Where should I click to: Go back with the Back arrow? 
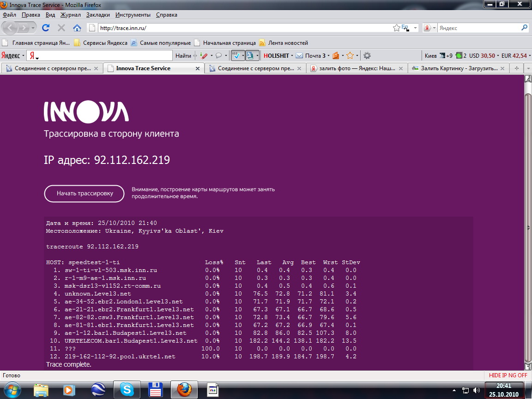pyautogui.click(x=11, y=28)
